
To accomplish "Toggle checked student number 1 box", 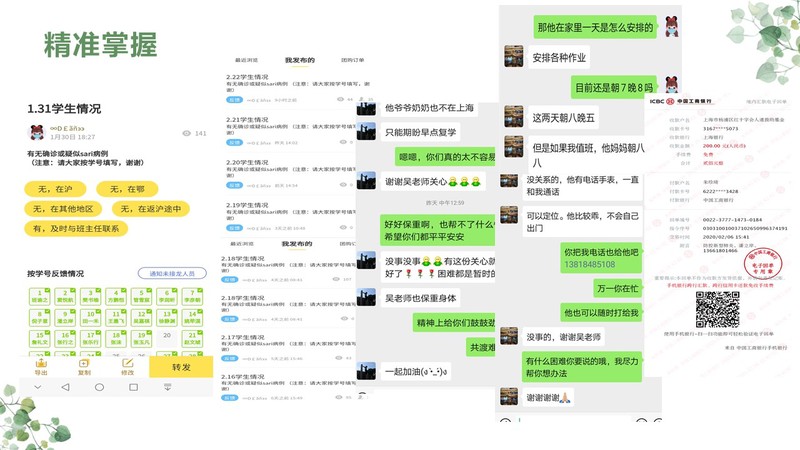I will [40, 297].
